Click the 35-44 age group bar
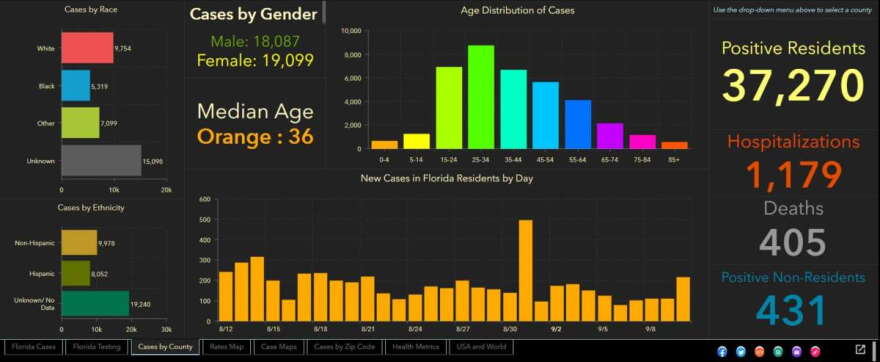Viewport: 880px width, 362px height. click(514, 109)
